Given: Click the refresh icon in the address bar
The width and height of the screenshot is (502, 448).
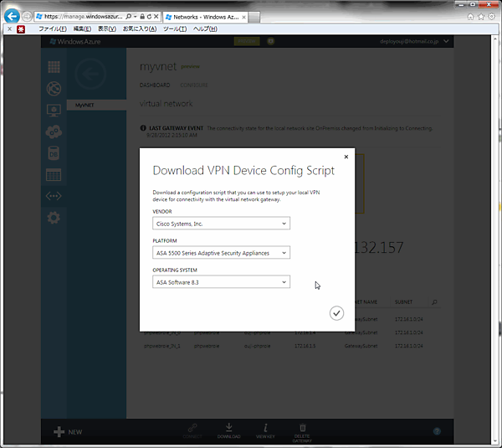Looking at the screenshot, I should coord(149,17).
